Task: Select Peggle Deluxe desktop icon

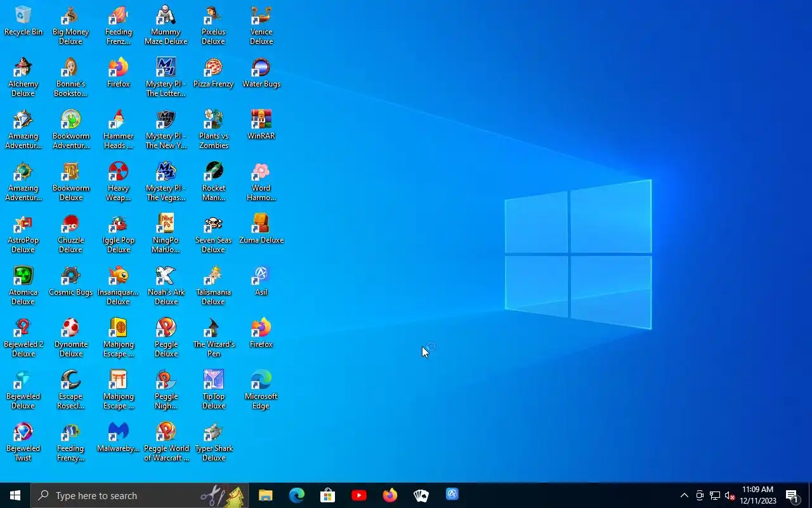Action: pos(166,338)
